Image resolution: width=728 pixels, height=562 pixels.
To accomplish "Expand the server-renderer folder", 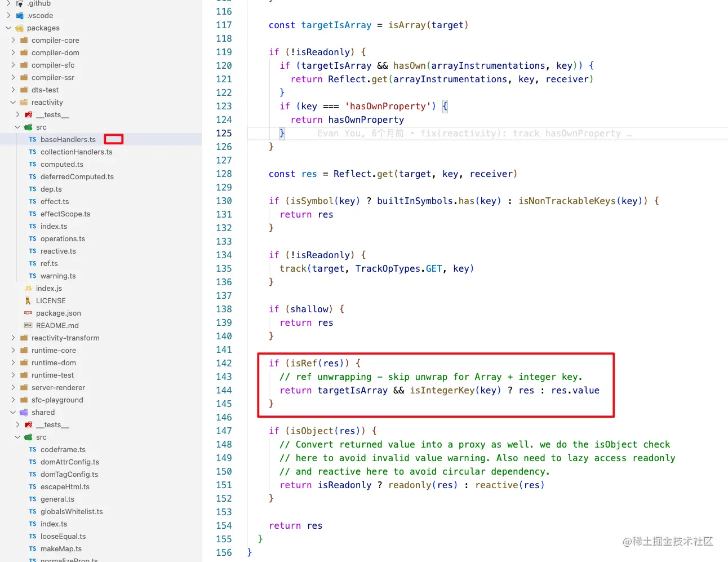I will (x=14, y=388).
